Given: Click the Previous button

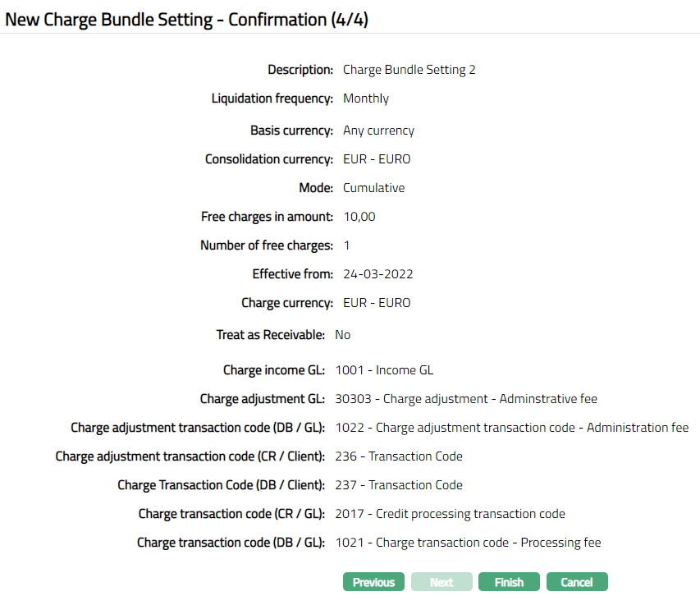Looking at the screenshot, I should click(373, 582).
